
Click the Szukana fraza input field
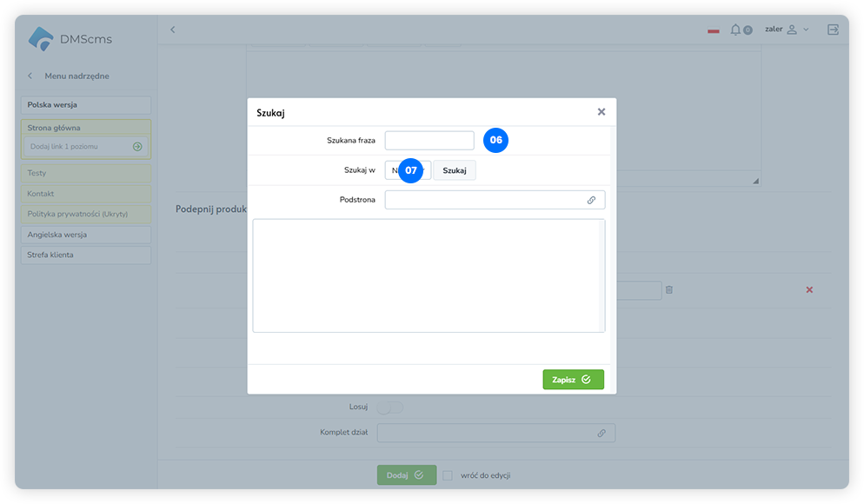tap(429, 141)
